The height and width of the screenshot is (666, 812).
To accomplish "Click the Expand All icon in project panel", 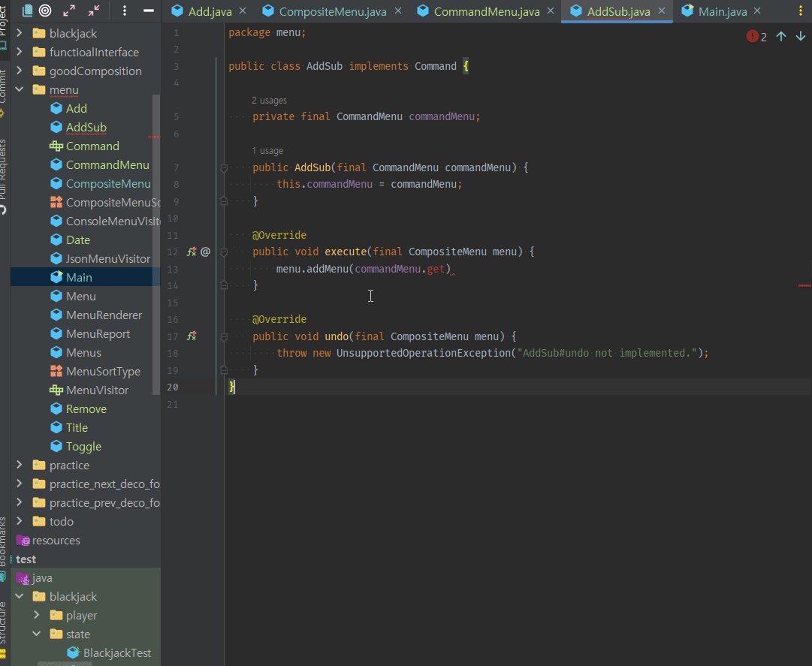I will pyautogui.click(x=69, y=11).
